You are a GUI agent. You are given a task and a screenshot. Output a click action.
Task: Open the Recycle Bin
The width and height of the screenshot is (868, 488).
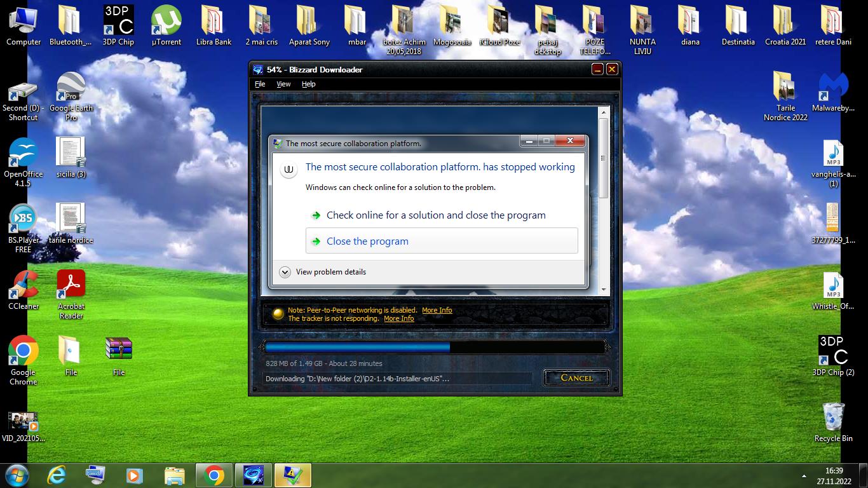(833, 418)
